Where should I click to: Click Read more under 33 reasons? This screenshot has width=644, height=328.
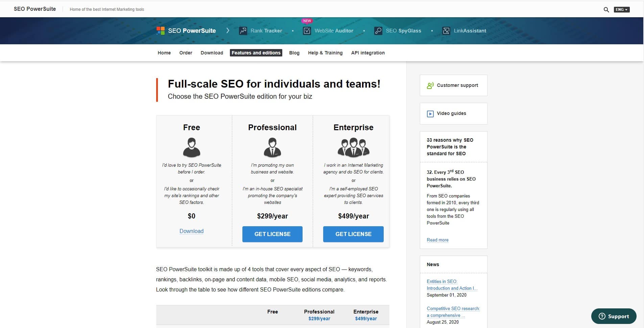pyautogui.click(x=437, y=240)
